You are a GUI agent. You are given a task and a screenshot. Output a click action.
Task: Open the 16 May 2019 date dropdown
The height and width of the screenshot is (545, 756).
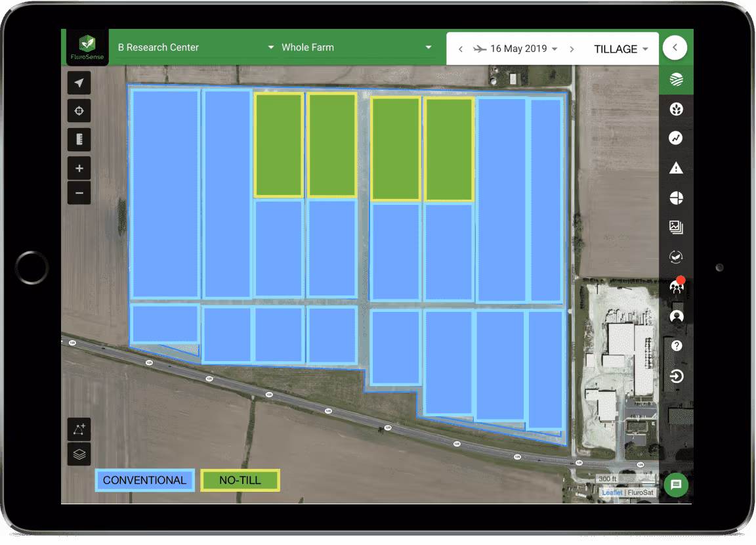[x=524, y=49]
